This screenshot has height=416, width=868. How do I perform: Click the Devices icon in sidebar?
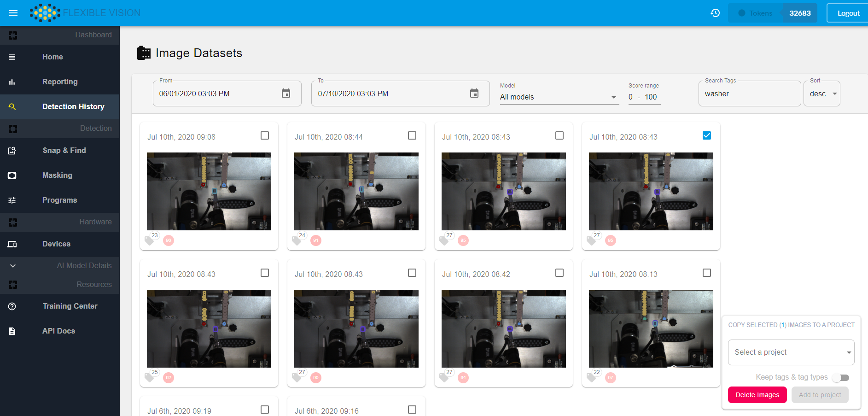click(x=12, y=244)
